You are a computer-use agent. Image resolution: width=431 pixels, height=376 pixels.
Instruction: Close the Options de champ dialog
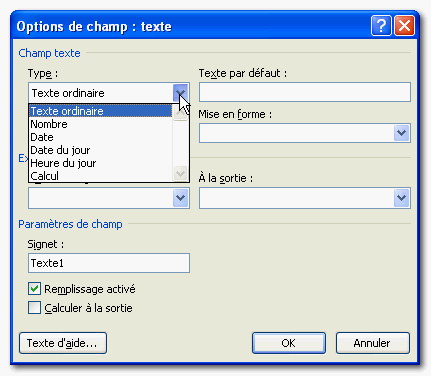tap(404, 26)
